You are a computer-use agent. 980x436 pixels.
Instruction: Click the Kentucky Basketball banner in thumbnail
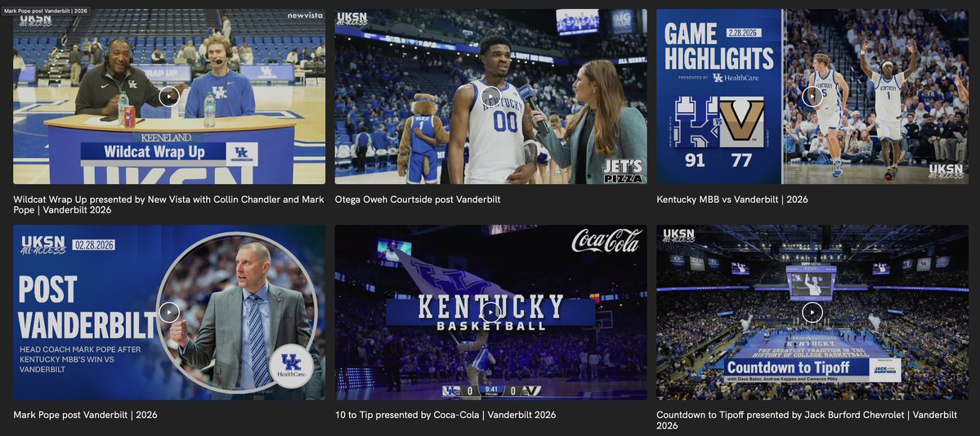click(x=490, y=312)
